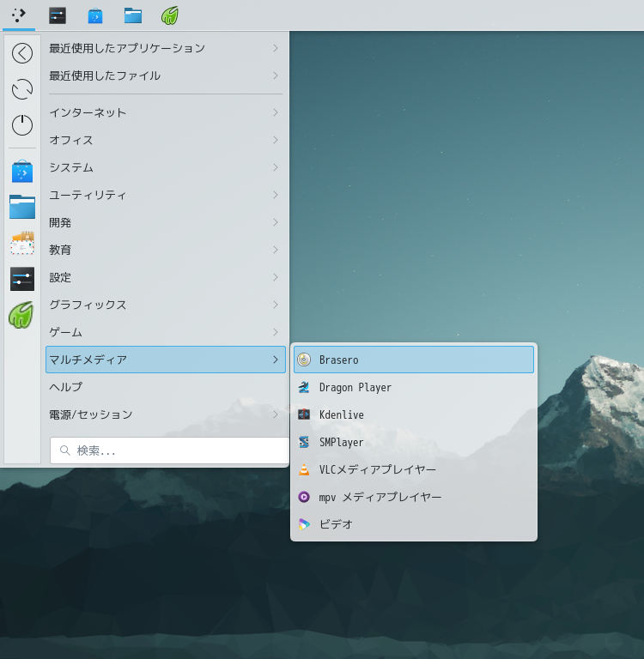Focus the 検索... search field
This screenshot has width=644, height=659.
coord(169,450)
